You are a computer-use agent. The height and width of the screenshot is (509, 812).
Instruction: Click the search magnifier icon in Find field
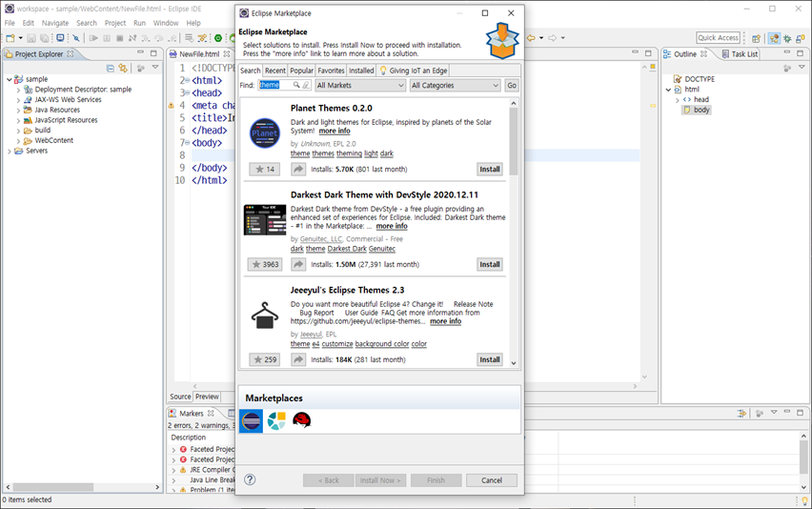(x=296, y=85)
